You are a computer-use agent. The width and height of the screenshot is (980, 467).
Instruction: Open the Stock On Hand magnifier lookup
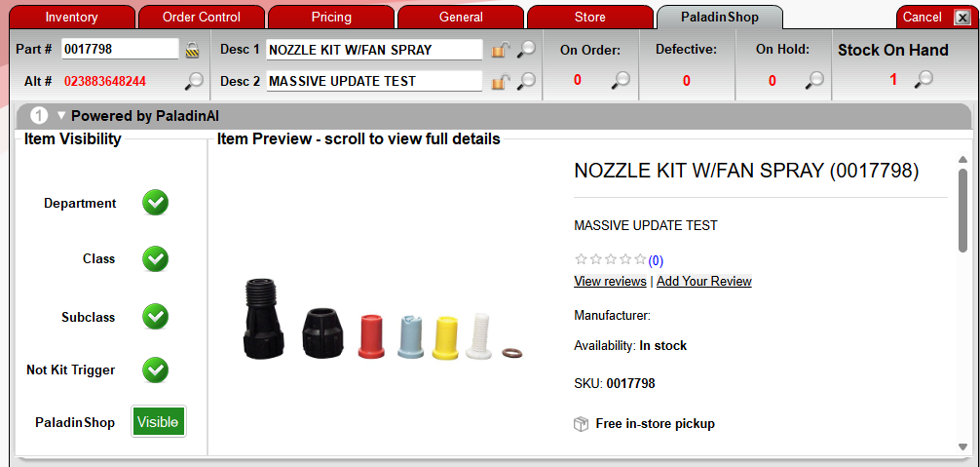(x=923, y=79)
